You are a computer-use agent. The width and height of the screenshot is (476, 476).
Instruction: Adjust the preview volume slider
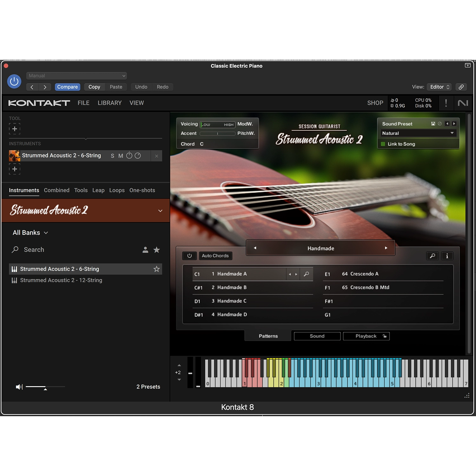click(45, 387)
